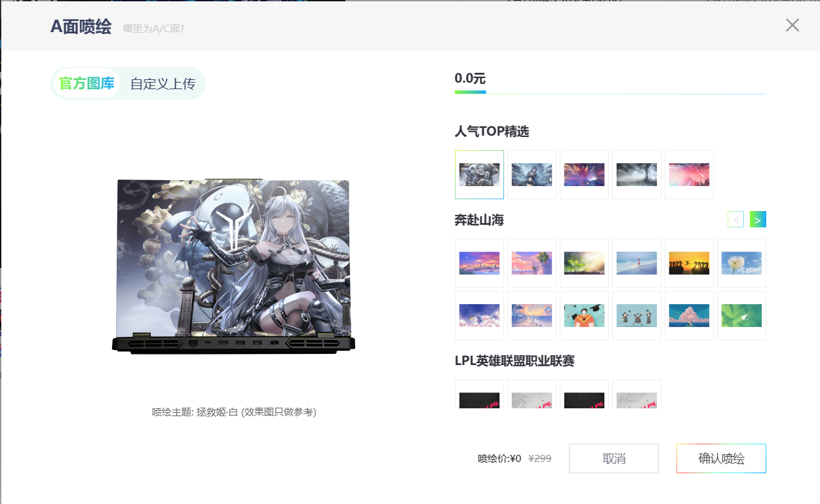
Task: Select the seaside stairway at sunset thumbnail
Action: tap(532, 315)
